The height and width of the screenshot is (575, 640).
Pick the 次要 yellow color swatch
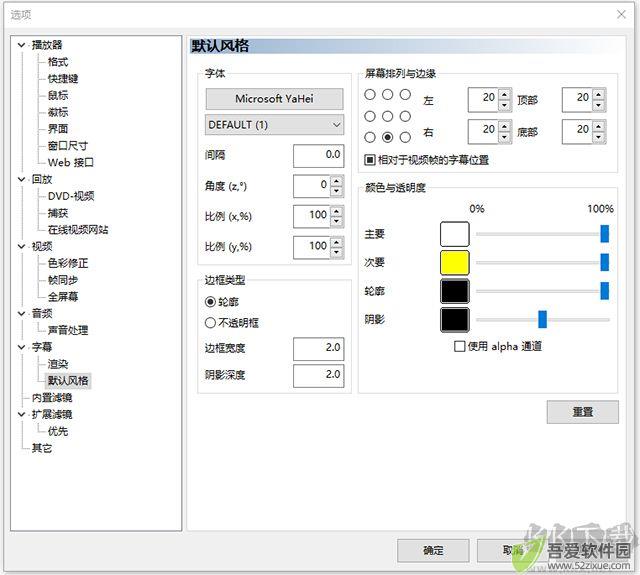click(455, 262)
